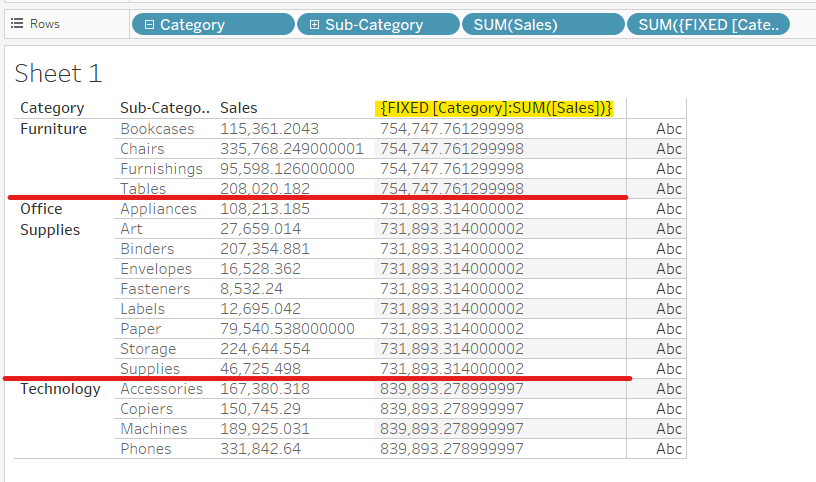Click the Sales column header
Viewport: 816px width, 482px height.
point(238,108)
